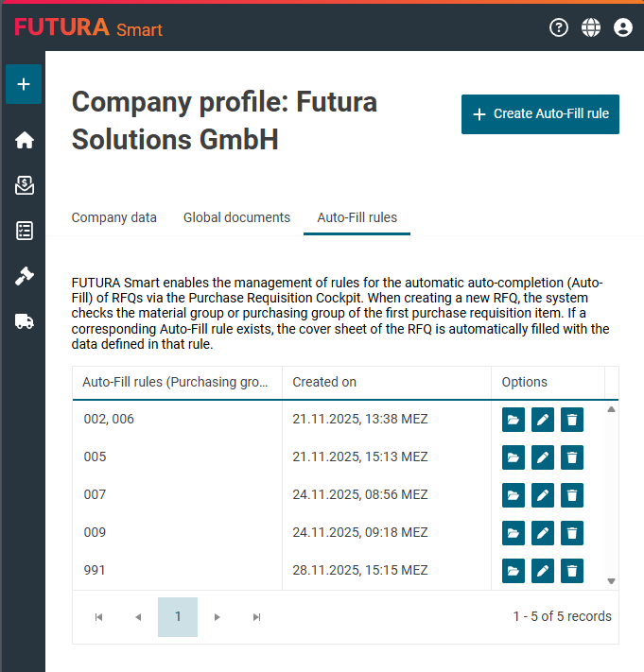The height and width of the screenshot is (672, 644).
Task: Click page 1 in pagination
Action: [x=178, y=617]
